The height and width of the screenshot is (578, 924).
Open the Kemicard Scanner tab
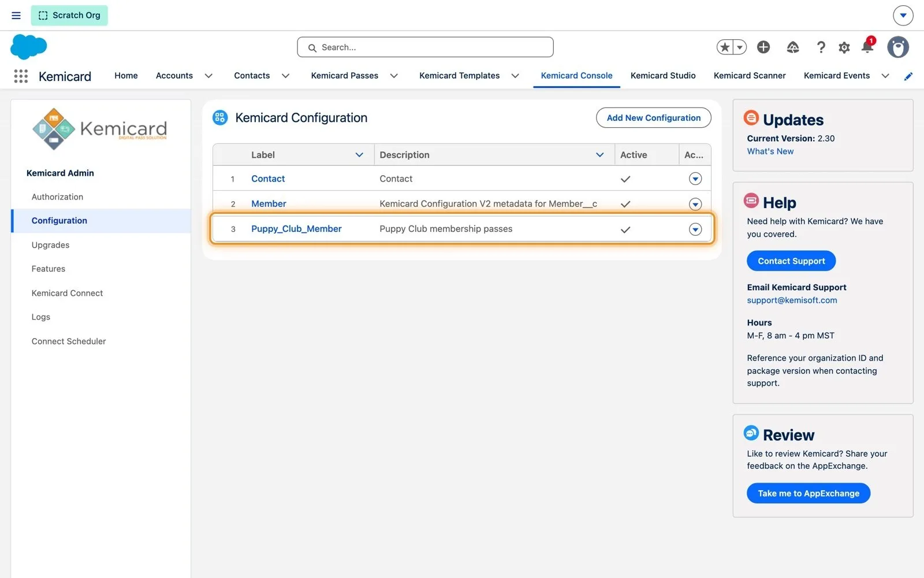click(750, 76)
